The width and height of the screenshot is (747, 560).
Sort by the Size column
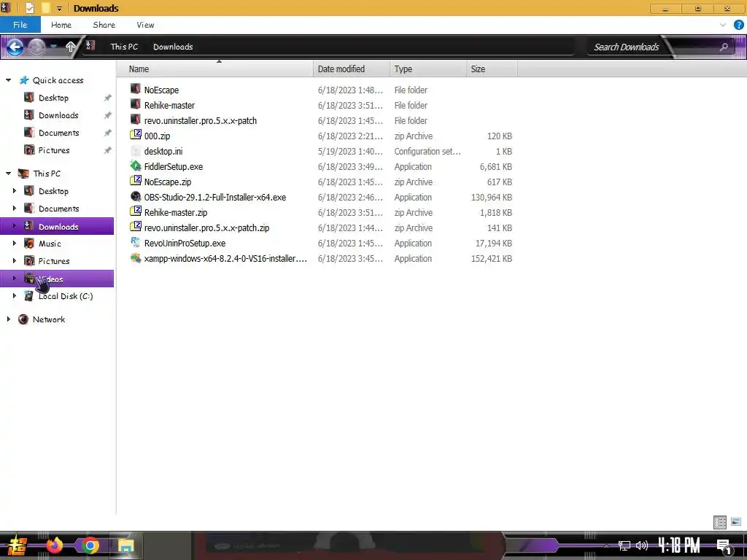(x=492, y=69)
